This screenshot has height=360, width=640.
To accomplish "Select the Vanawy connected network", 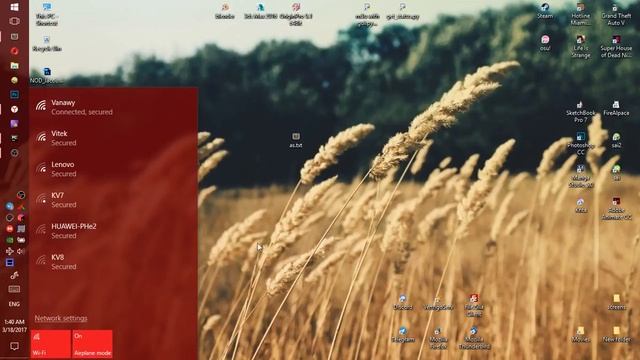I will click(x=114, y=107).
